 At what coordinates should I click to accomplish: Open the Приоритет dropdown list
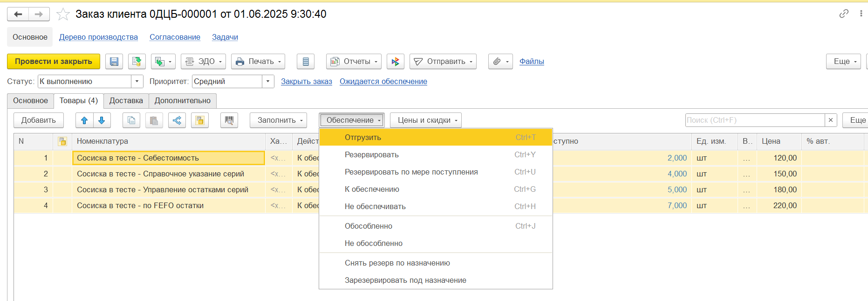(x=267, y=82)
